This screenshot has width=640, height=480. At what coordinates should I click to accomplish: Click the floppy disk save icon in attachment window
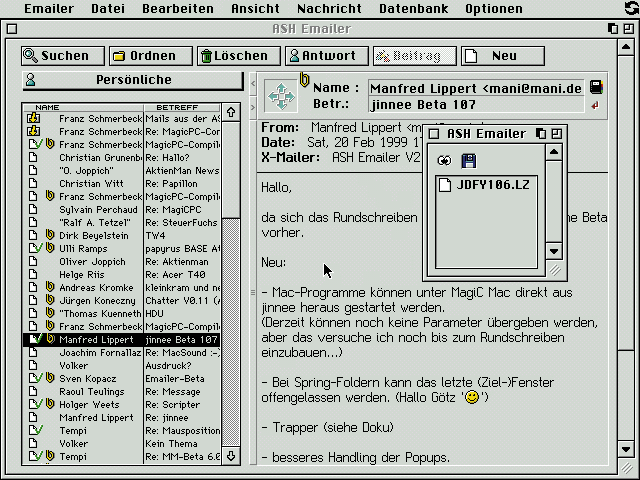coord(468,160)
